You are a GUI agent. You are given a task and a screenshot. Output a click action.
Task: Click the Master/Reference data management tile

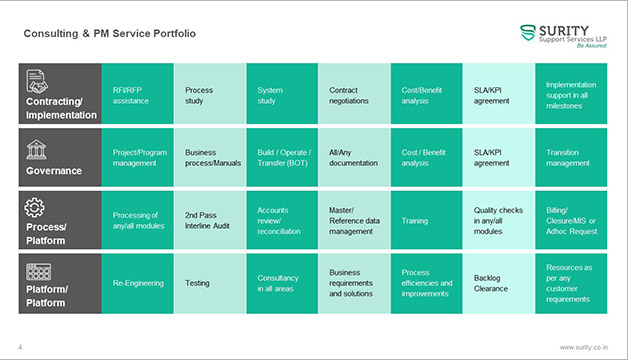coord(354,220)
